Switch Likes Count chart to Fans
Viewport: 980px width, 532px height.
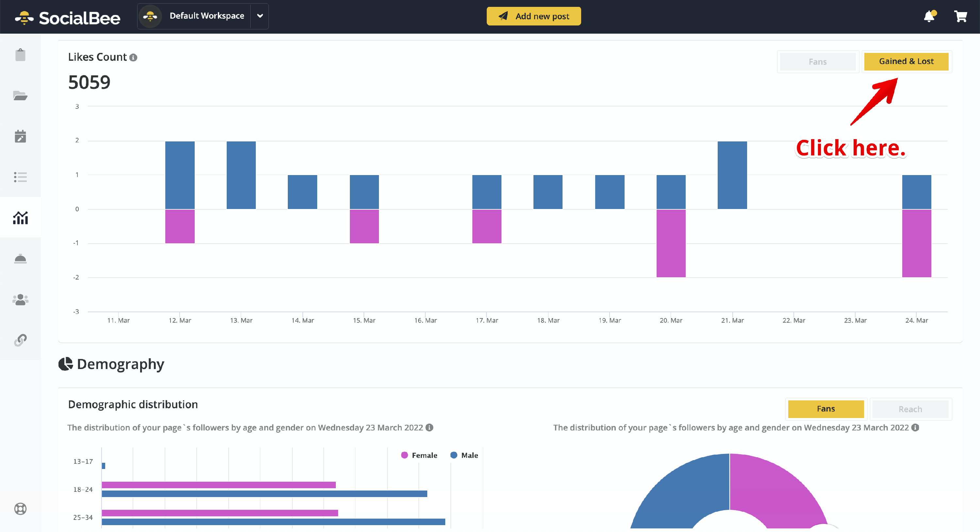tap(818, 62)
